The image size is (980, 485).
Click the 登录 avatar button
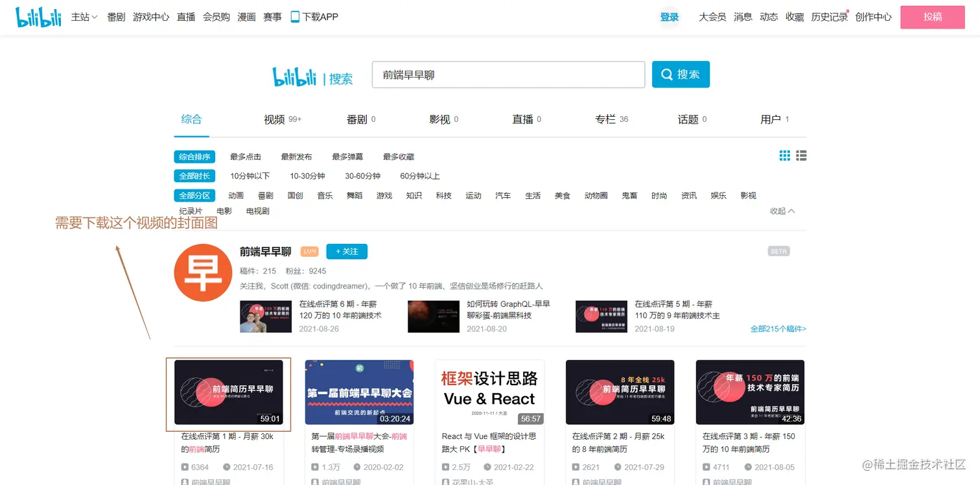click(x=670, y=17)
